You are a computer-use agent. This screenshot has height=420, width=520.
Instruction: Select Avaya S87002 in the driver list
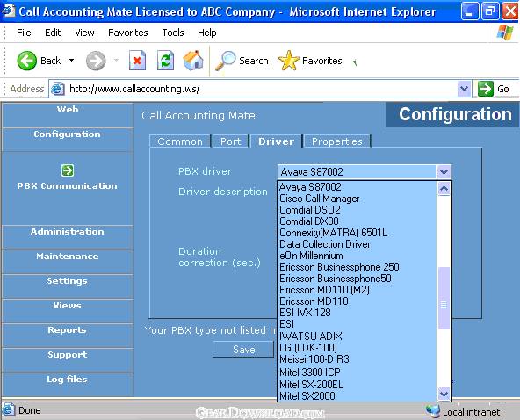point(357,187)
